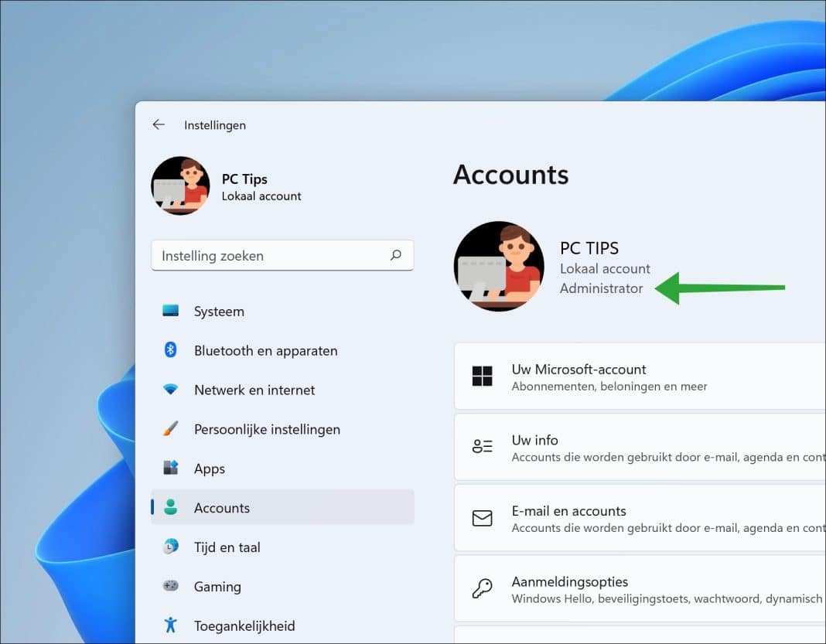
Task: Open the Uw info card
Action: (x=640, y=447)
